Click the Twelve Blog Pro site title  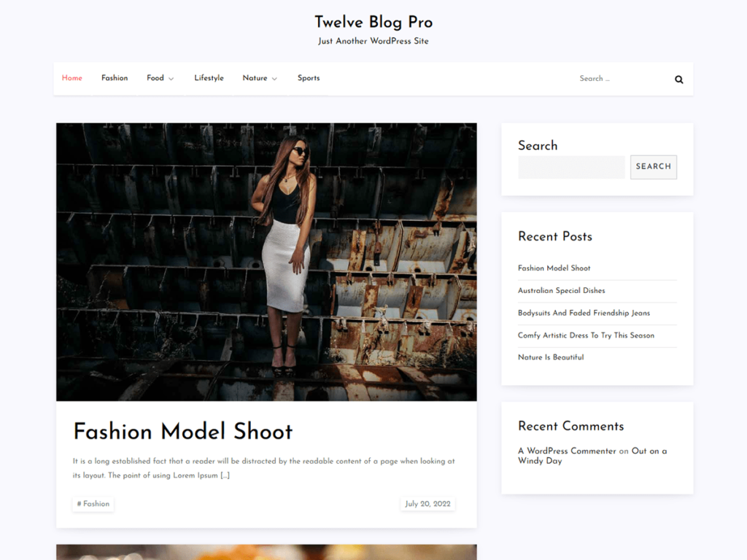(x=373, y=22)
